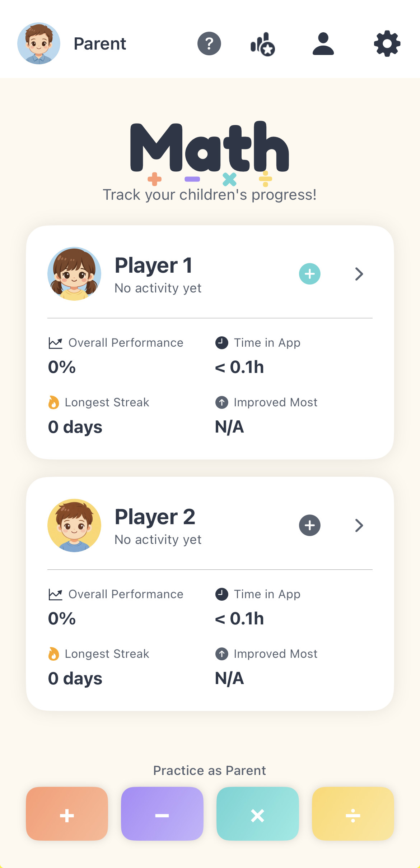Screen dimensions: 420x868
Task: Click Player 1's avatar picture
Action: (74, 273)
